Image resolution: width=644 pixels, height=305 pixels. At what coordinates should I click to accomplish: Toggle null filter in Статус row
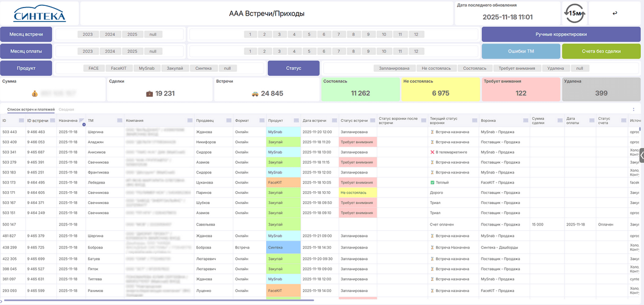pyautogui.click(x=580, y=68)
